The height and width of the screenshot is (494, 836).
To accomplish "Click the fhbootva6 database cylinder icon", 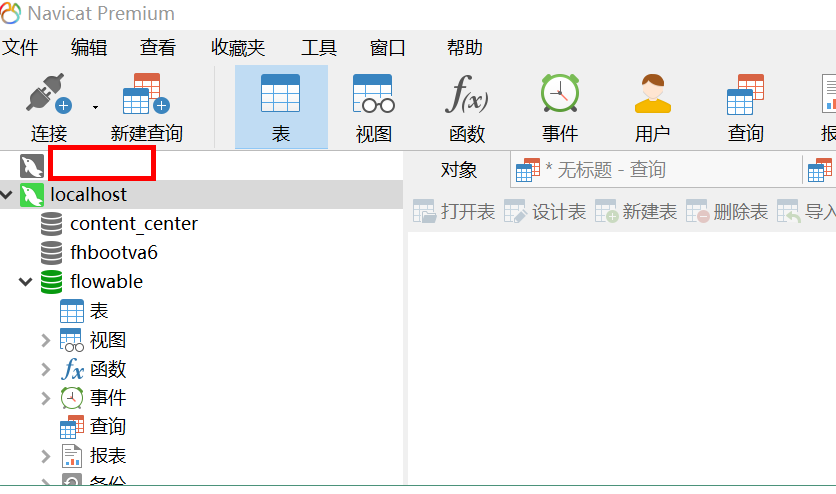I will pos(52,253).
